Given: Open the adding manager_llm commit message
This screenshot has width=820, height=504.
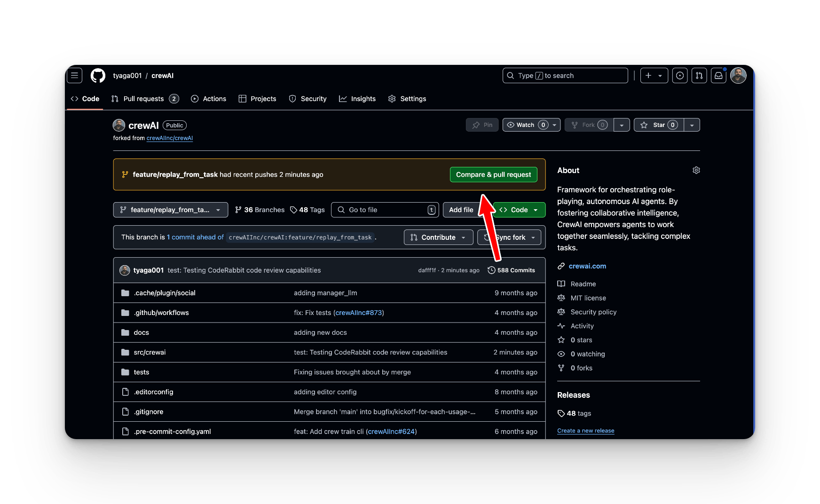Looking at the screenshot, I should [x=325, y=293].
